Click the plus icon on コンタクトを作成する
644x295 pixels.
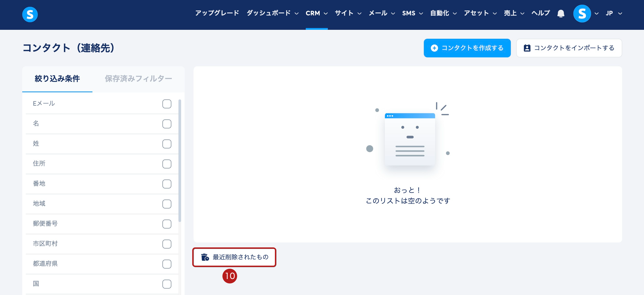pos(434,48)
